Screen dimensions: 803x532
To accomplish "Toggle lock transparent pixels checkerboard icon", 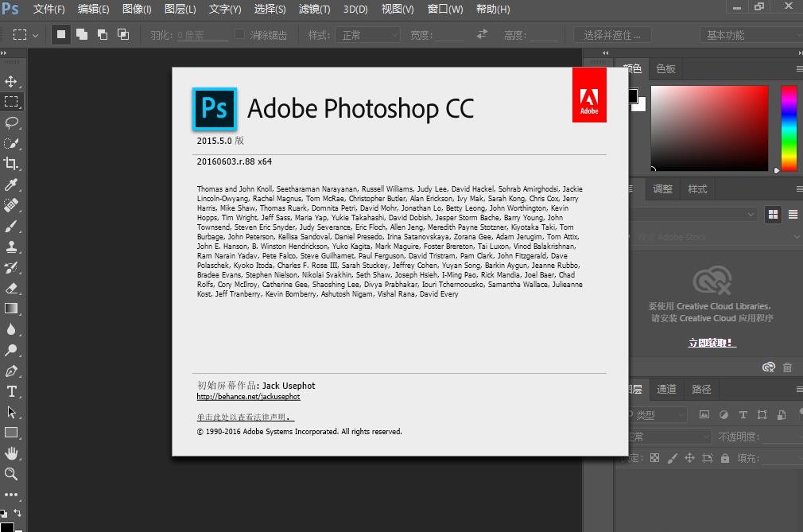I will tap(654, 458).
